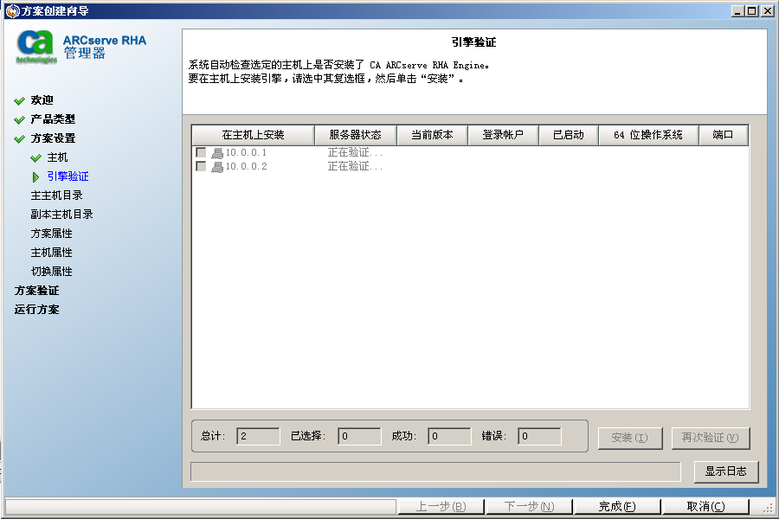The height and width of the screenshot is (532, 779).
Task: Click the server icon for 10.0.0.1
Action: coord(217,153)
